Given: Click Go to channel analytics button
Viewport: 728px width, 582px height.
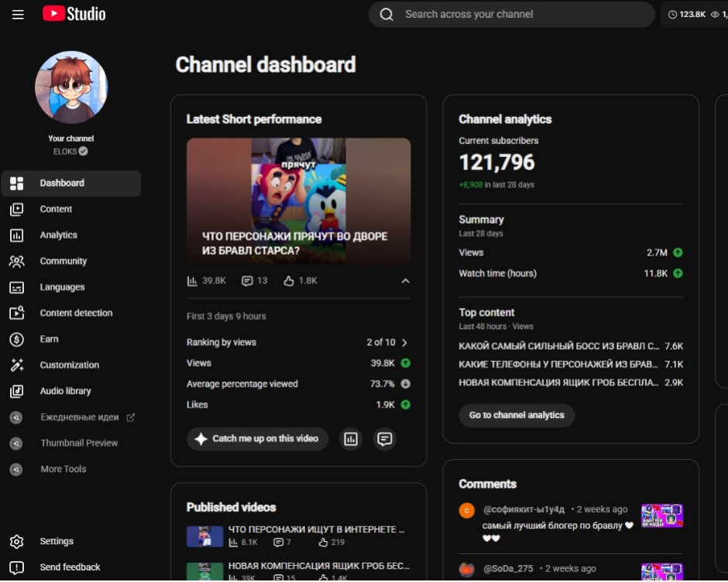Looking at the screenshot, I should point(517,416).
